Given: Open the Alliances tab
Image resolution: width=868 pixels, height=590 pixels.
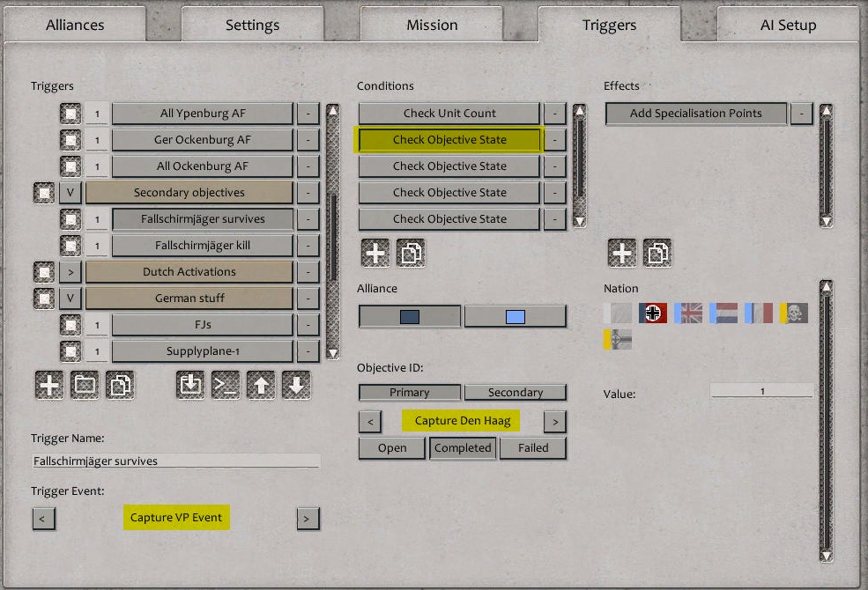Looking at the screenshot, I should pos(75,25).
